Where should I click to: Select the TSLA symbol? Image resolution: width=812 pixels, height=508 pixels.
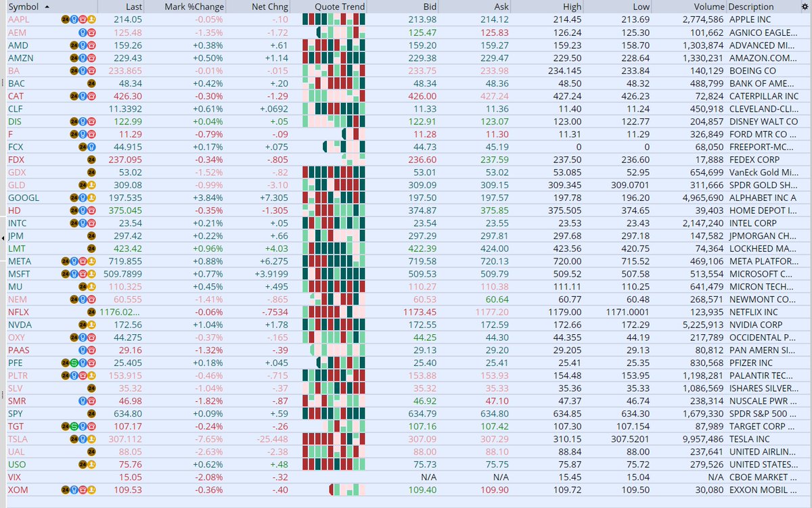[x=18, y=439]
